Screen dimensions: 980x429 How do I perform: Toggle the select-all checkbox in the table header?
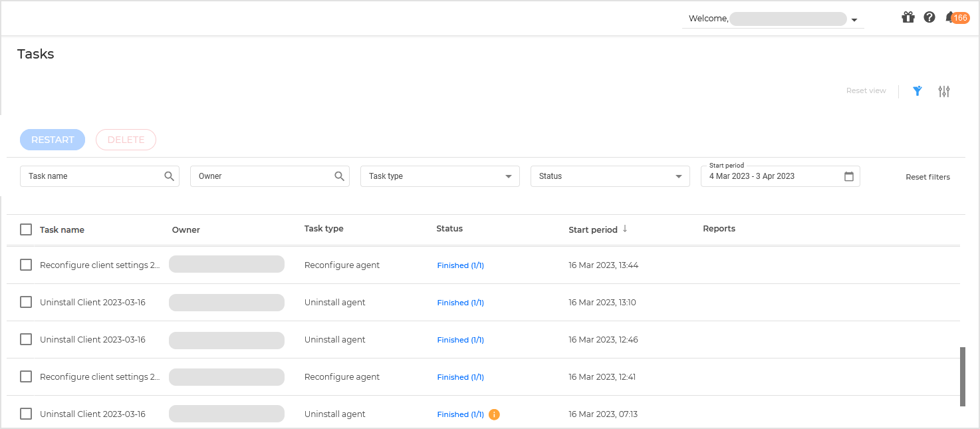[26, 229]
